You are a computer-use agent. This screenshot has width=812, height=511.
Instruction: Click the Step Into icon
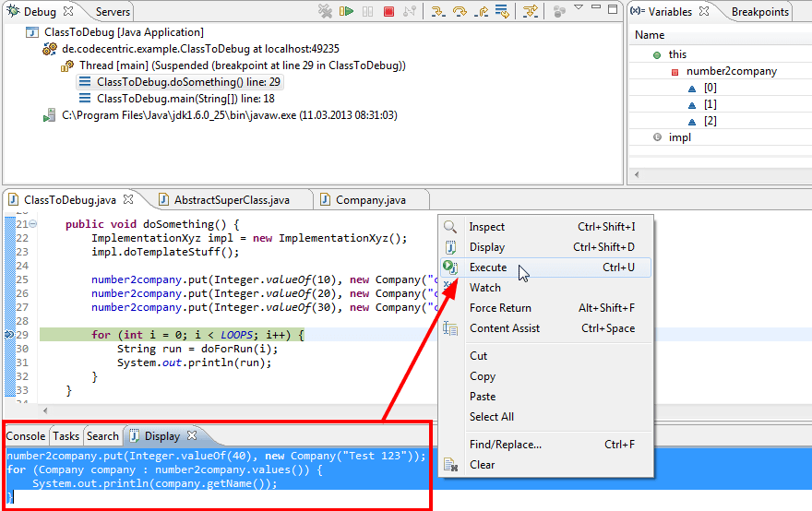pos(438,11)
